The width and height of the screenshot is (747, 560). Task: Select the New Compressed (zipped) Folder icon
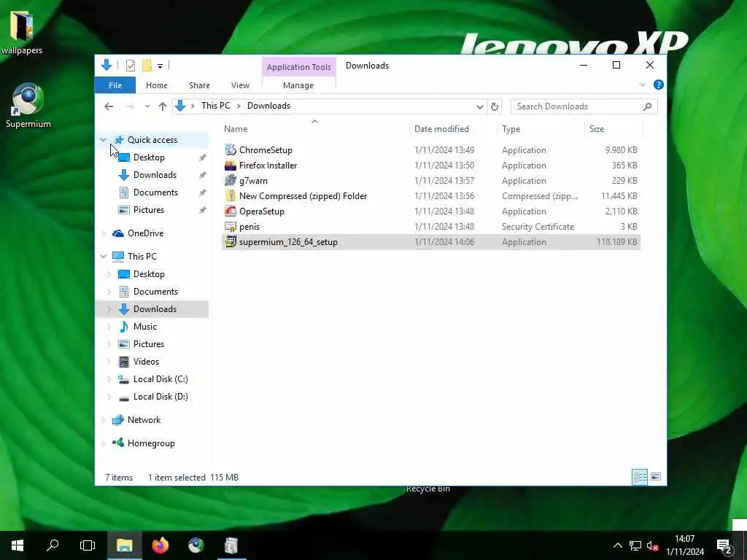point(231,195)
